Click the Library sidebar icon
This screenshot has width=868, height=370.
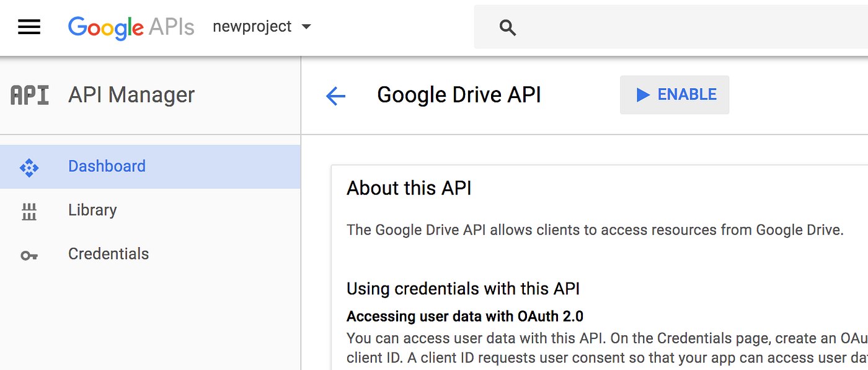click(x=29, y=211)
